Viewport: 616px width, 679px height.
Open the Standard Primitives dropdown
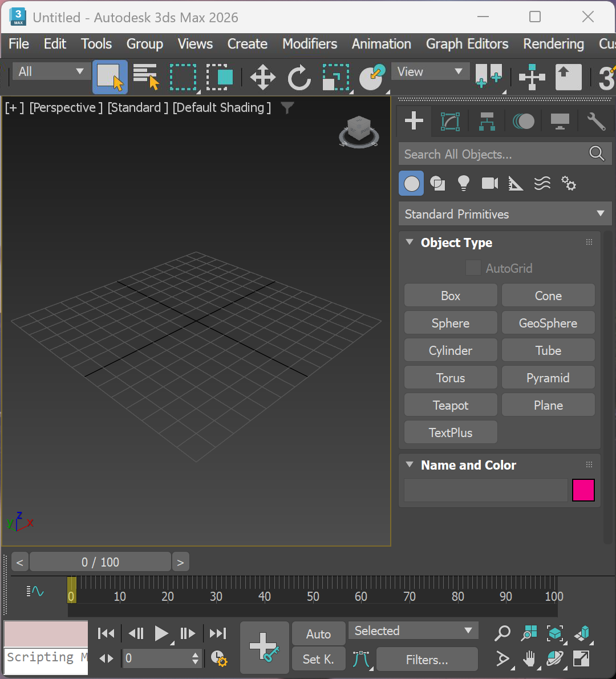pyautogui.click(x=505, y=214)
